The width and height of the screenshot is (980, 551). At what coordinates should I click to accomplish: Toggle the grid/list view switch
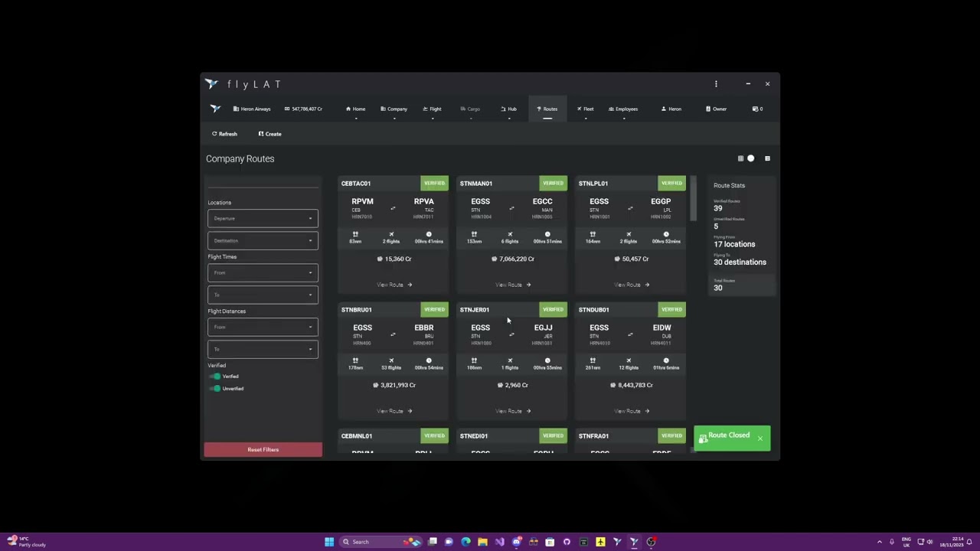tap(751, 158)
